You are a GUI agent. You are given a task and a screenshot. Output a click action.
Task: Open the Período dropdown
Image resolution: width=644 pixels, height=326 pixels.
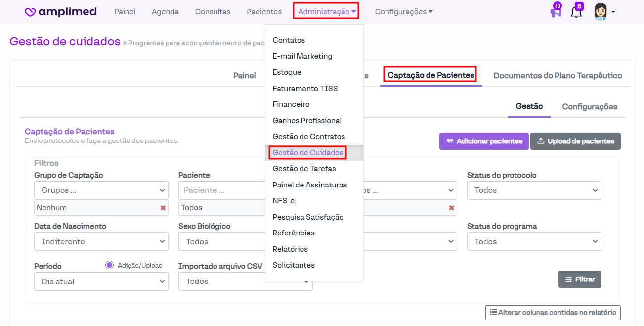point(101,282)
